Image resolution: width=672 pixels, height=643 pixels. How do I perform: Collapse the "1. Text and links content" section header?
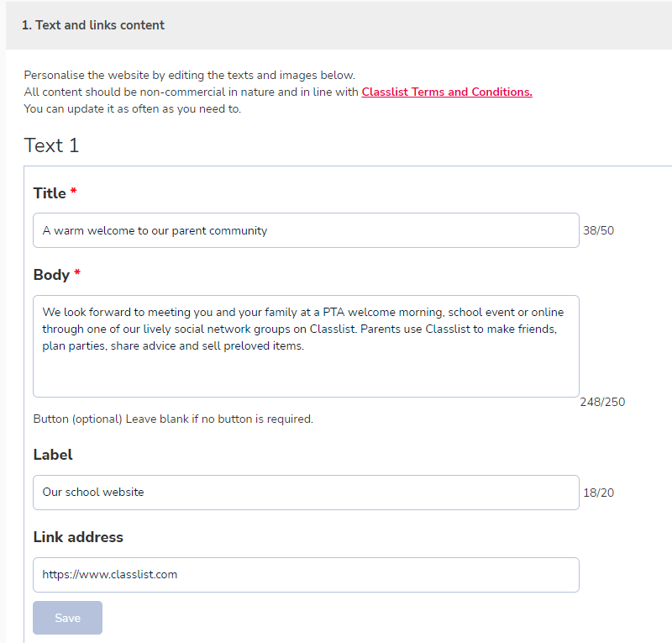pyautogui.click(x=339, y=25)
